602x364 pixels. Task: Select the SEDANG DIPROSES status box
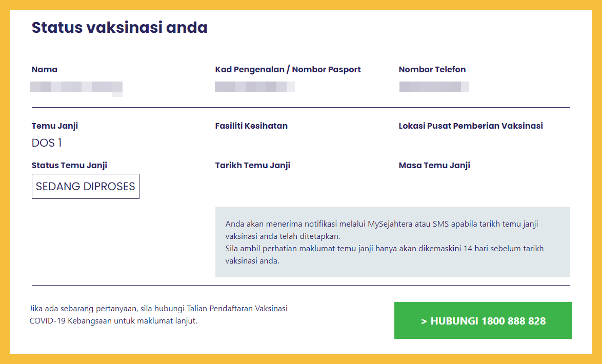(x=85, y=187)
